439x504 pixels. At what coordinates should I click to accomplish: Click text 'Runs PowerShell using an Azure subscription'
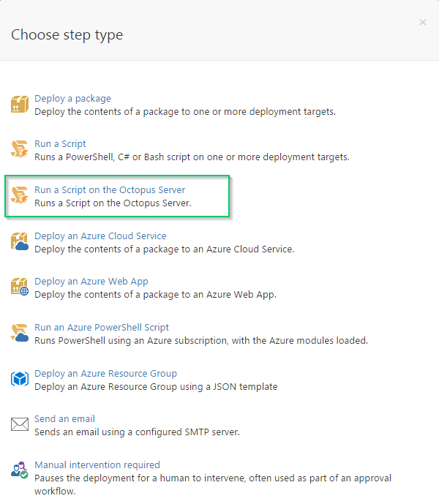coord(131,340)
